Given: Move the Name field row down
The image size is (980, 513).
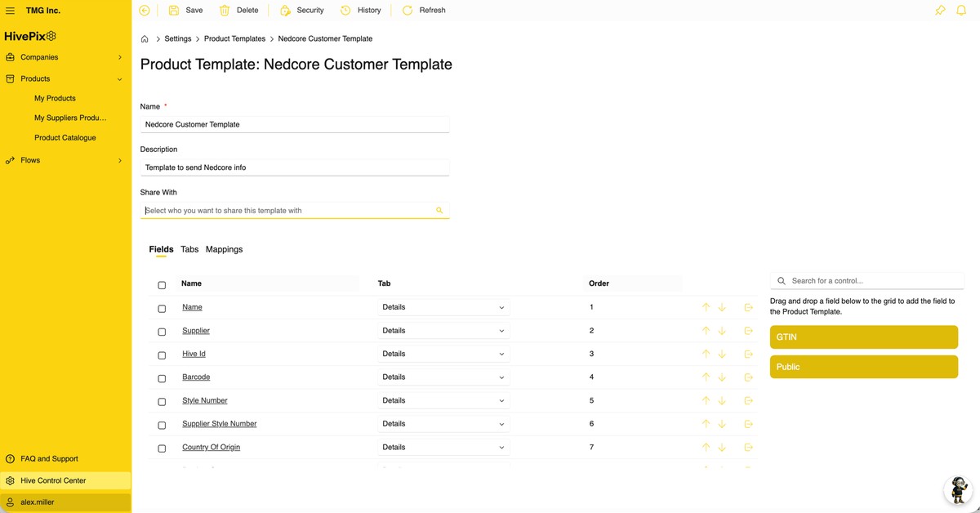Looking at the screenshot, I should pos(722,307).
